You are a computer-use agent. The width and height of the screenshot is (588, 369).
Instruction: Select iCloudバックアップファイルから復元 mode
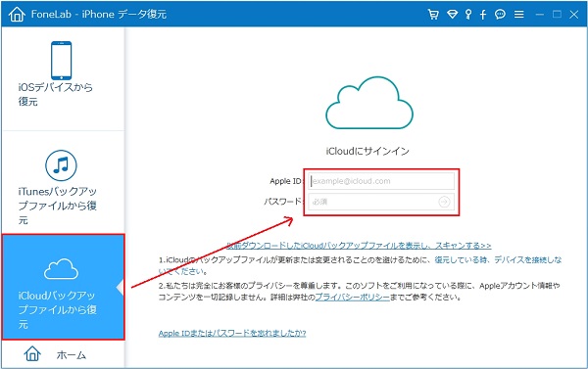tap(63, 287)
